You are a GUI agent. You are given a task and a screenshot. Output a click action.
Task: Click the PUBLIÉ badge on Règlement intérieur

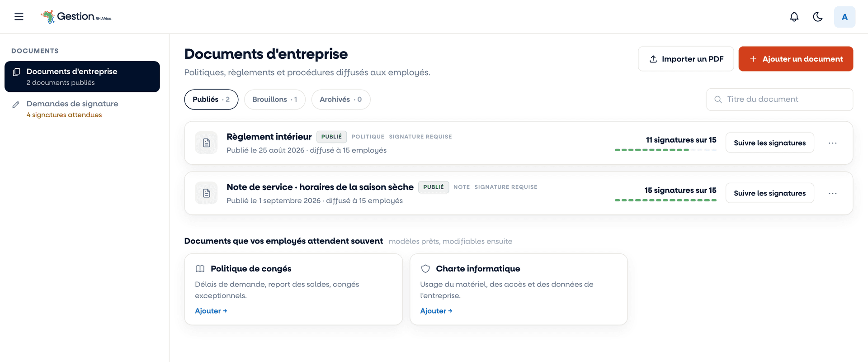(x=331, y=137)
